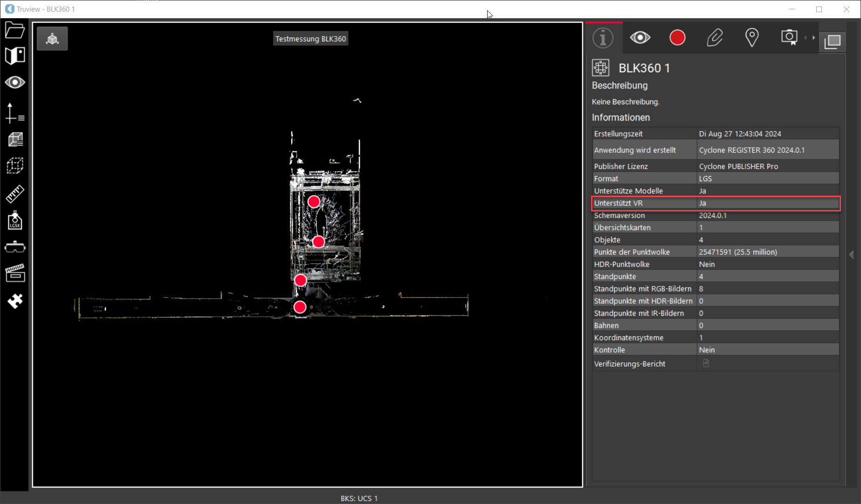Open a project with the folder icon
861x504 pixels.
point(14,30)
